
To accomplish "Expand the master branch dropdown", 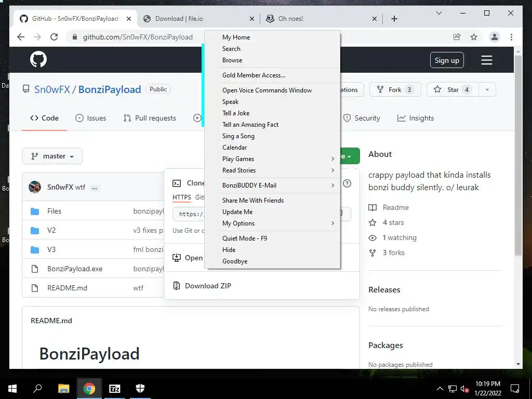I will [x=52, y=156].
